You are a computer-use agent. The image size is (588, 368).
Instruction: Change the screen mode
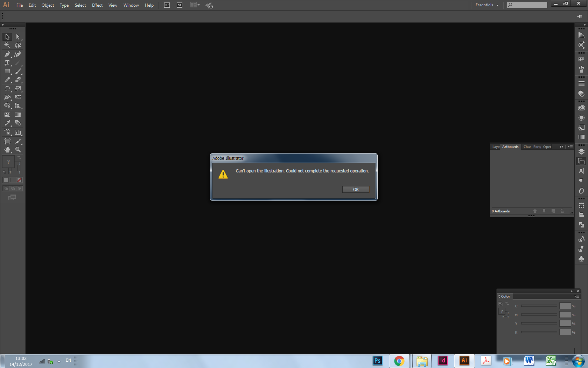click(12, 198)
